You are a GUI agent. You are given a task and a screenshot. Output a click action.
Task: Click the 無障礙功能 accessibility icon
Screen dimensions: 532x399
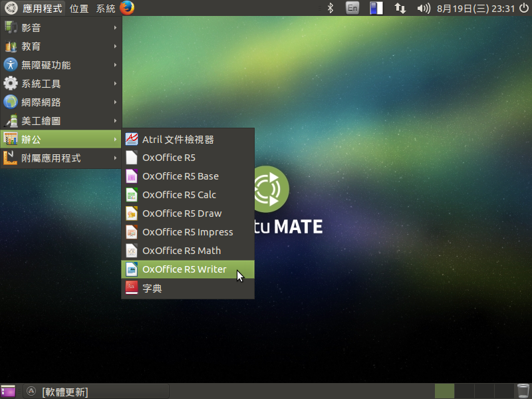point(11,65)
